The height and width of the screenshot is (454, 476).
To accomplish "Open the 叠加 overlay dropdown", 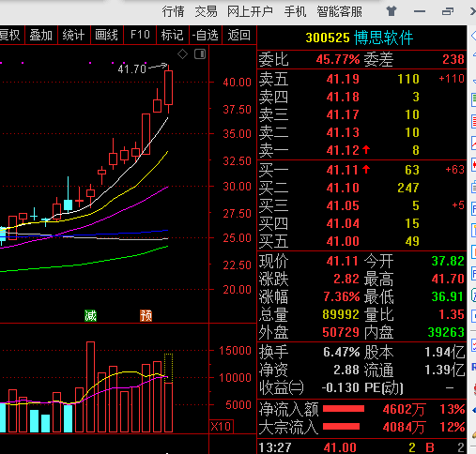I will click(x=40, y=35).
